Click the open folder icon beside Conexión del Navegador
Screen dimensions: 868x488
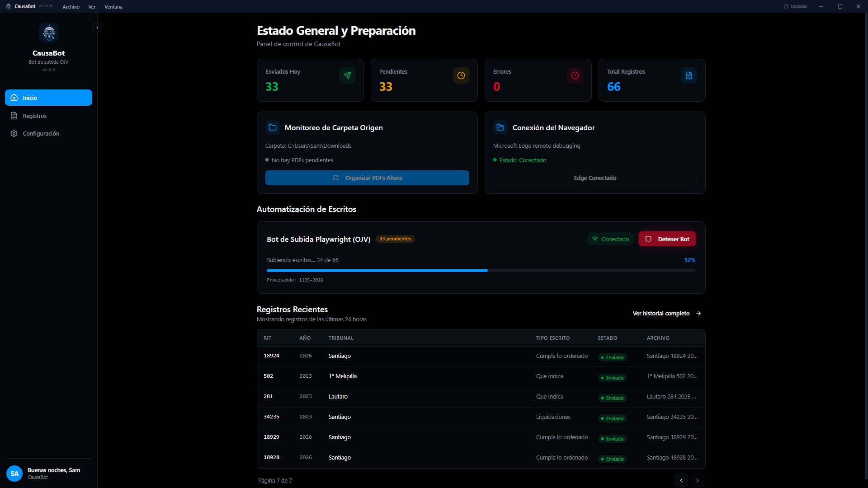click(500, 127)
